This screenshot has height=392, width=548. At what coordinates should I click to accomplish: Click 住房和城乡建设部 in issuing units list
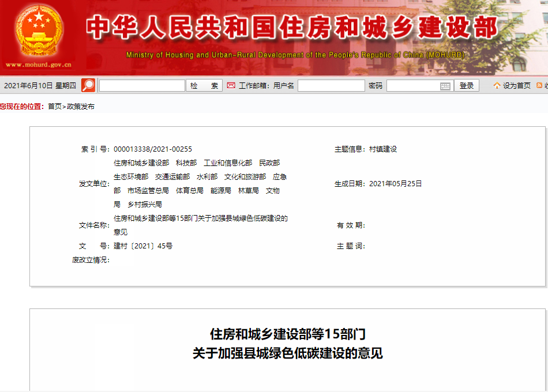(x=141, y=163)
